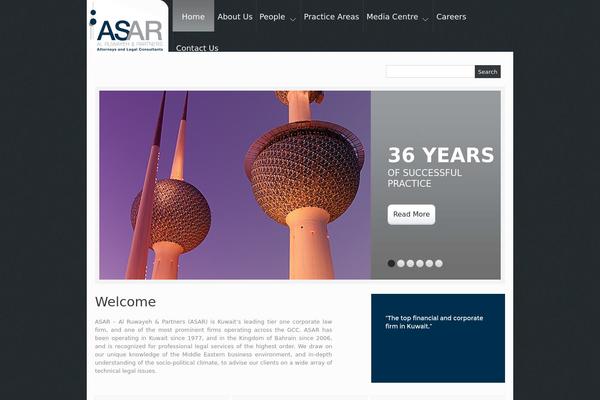Open the Practice Areas page
The width and height of the screenshot is (600, 400).
(x=331, y=17)
